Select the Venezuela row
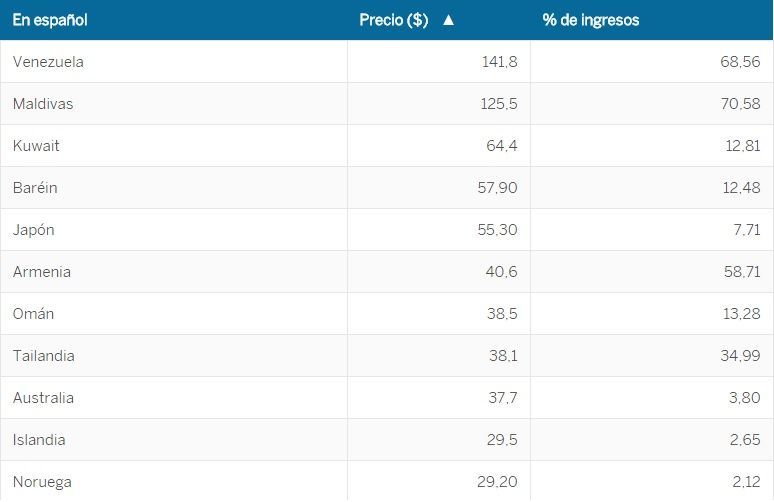Viewport: 774px width, 502px height. point(48,62)
